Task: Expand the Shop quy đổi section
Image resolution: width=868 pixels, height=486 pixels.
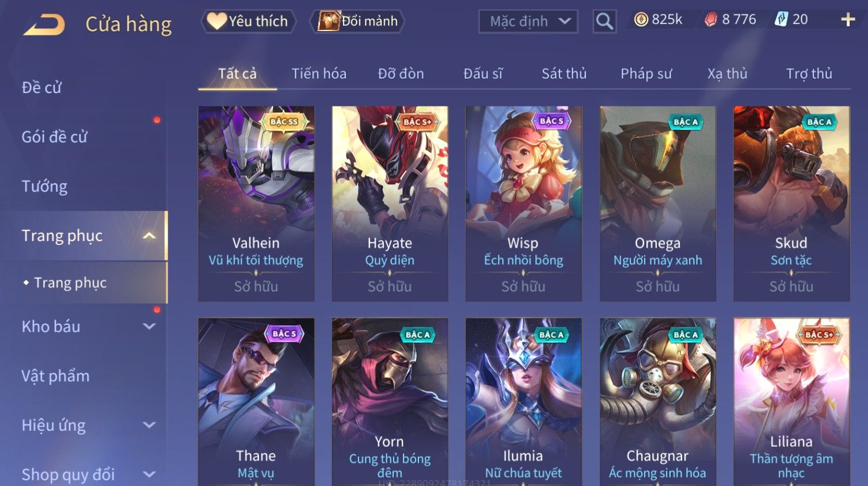Action: click(149, 474)
